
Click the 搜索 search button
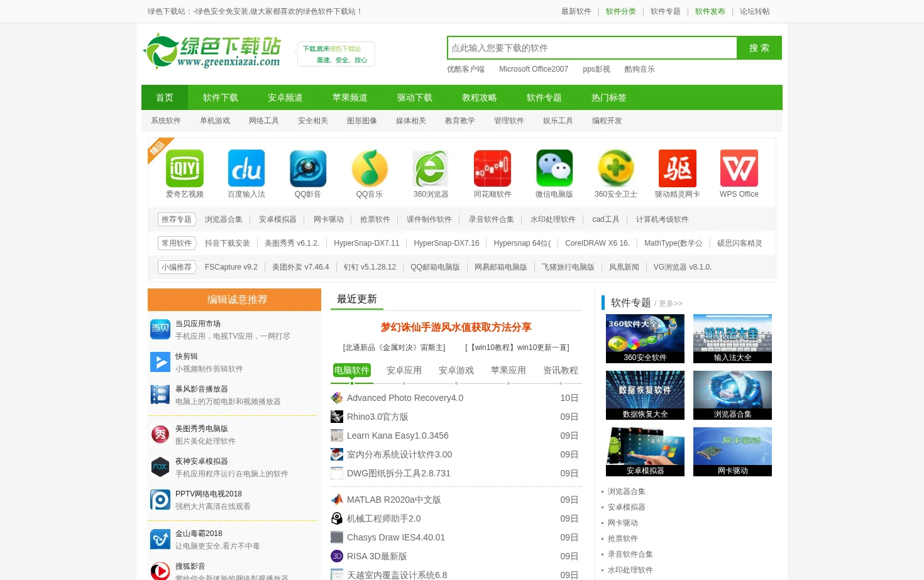(759, 48)
